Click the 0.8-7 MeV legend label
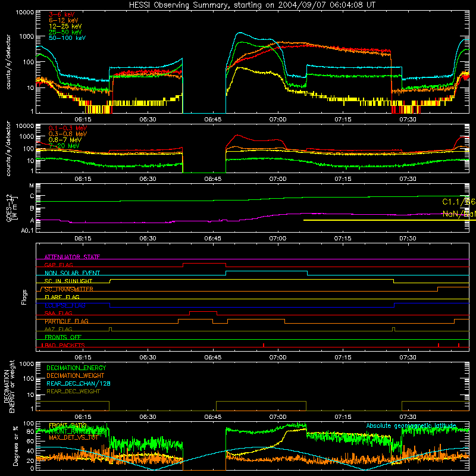This screenshot has width=476, height=476. pyautogui.click(x=65, y=140)
